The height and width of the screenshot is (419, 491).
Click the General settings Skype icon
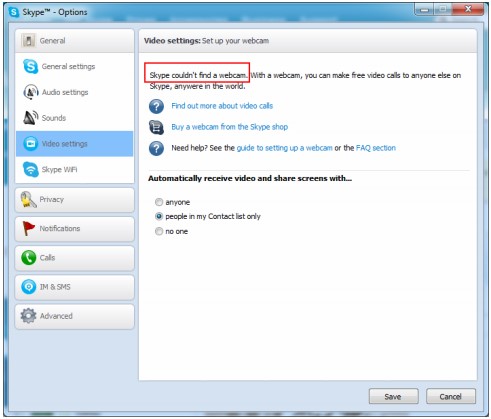click(30, 66)
